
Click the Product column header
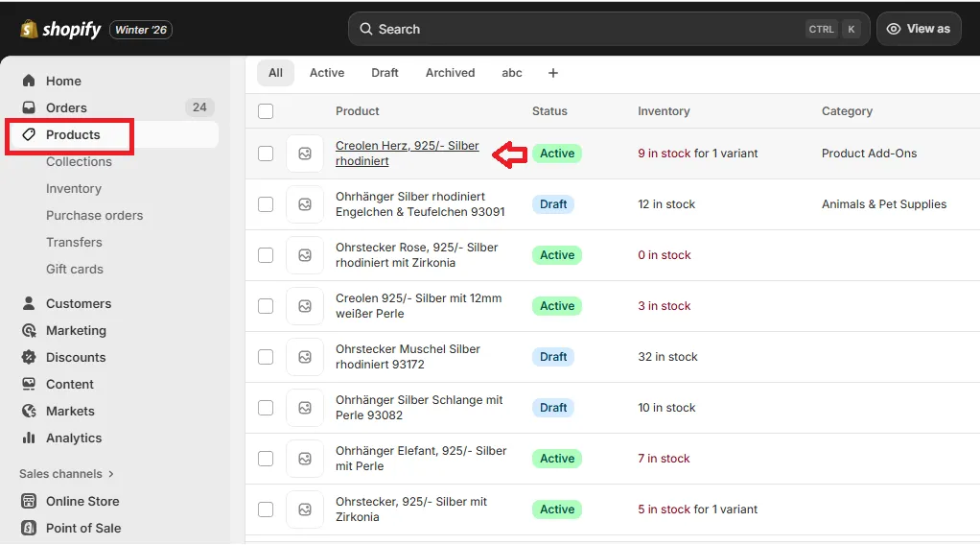pyautogui.click(x=357, y=111)
